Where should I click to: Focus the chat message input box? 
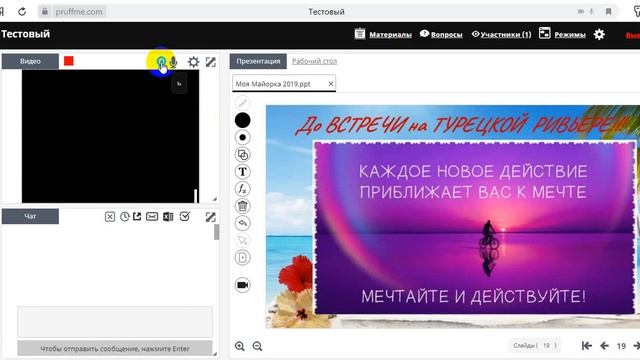point(115,322)
